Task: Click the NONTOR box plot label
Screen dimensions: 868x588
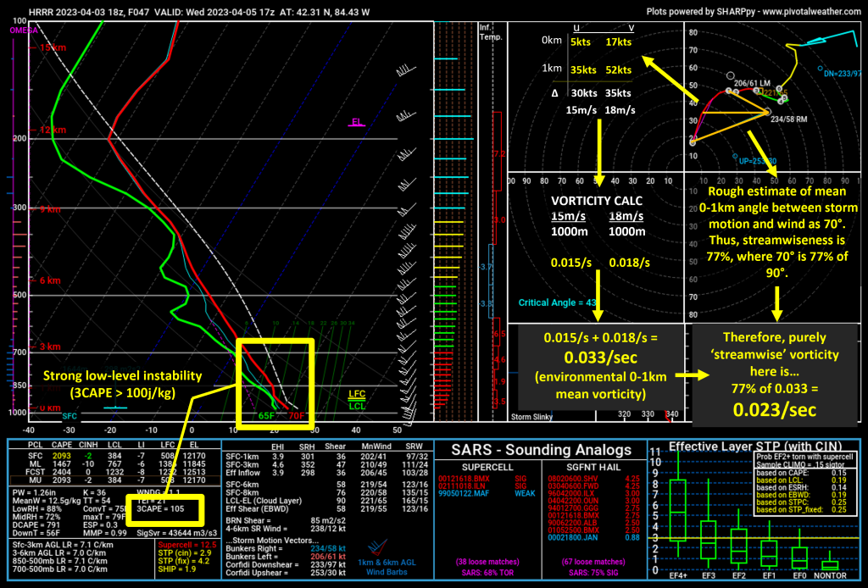Action: click(830, 576)
